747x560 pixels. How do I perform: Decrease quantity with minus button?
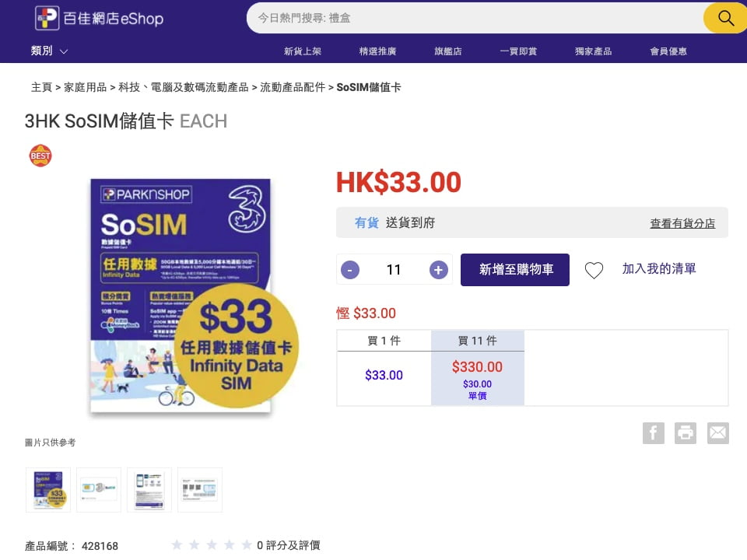pyautogui.click(x=350, y=270)
